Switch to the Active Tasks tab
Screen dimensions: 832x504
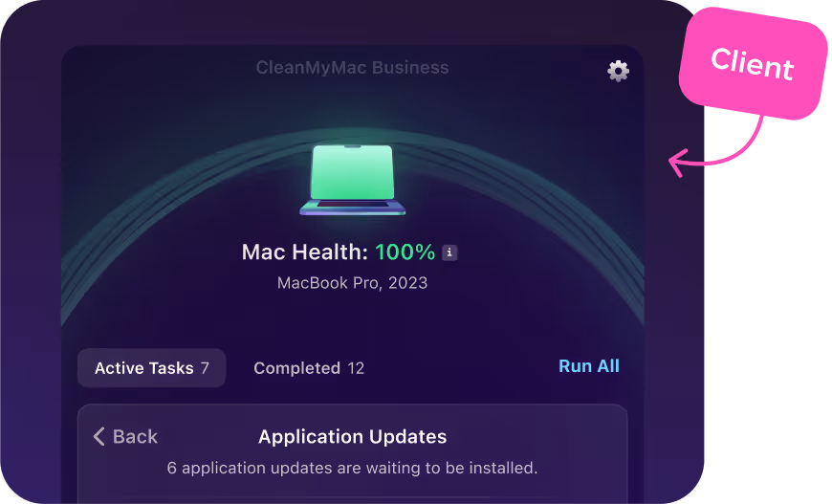pyautogui.click(x=152, y=367)
